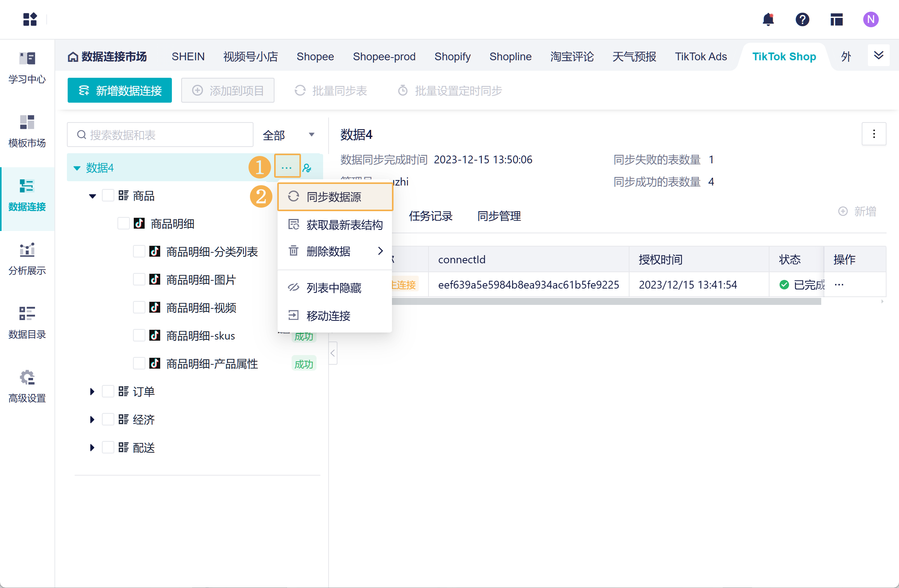Screen dimensions: 899x588
Task: Click the help question mark icon
Action: pos(802,19)
